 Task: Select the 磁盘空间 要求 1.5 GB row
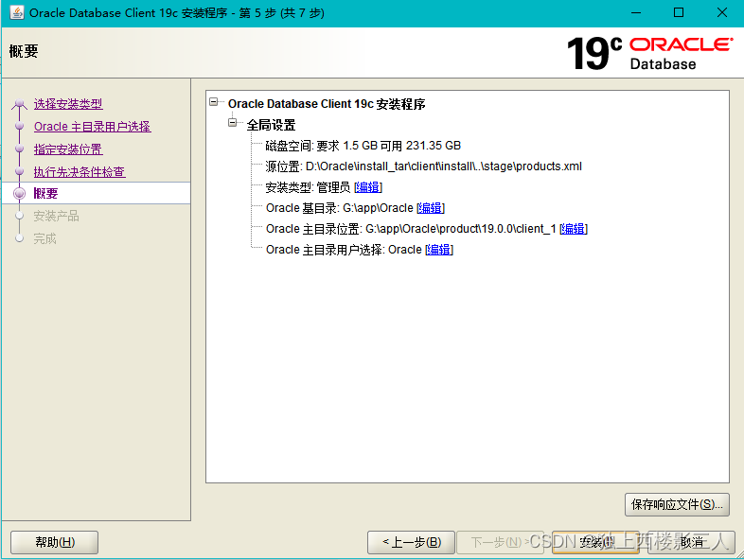363,146
